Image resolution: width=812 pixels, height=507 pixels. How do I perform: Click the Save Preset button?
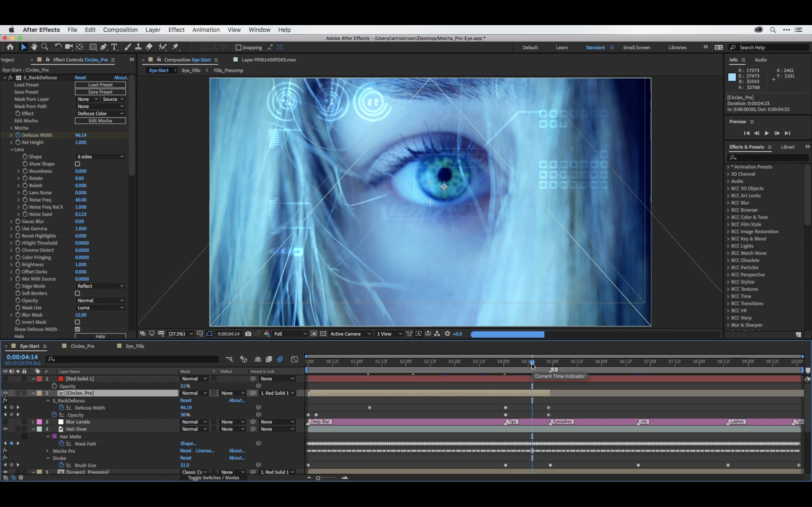(100, 92)
